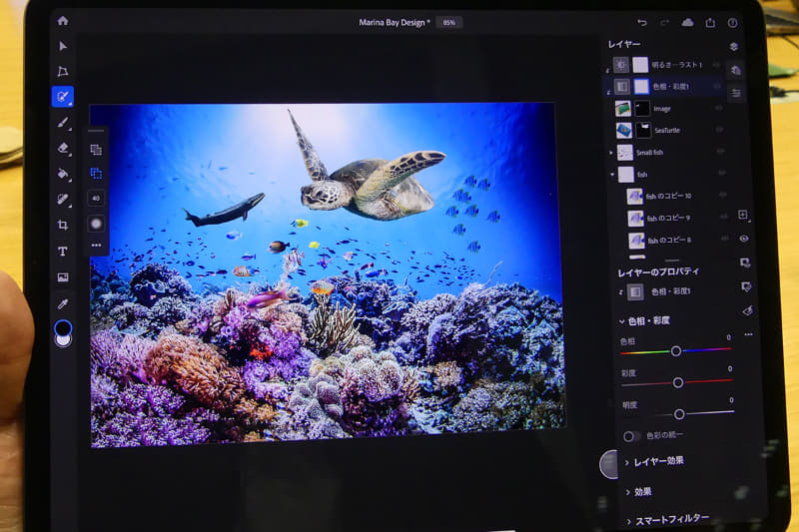799x532 pixels.
Task: Open the Place Image tool
Action: click(63, 277)
